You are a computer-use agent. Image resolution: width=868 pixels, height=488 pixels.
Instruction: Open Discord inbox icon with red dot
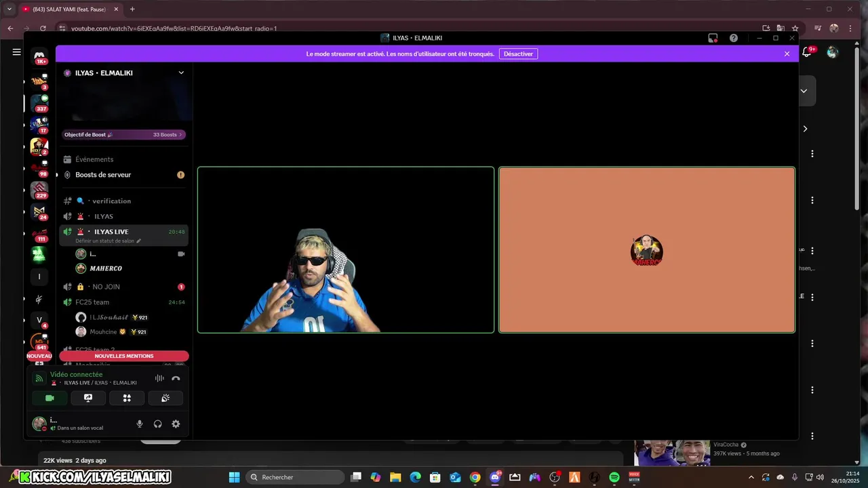[x=713, y=38]
